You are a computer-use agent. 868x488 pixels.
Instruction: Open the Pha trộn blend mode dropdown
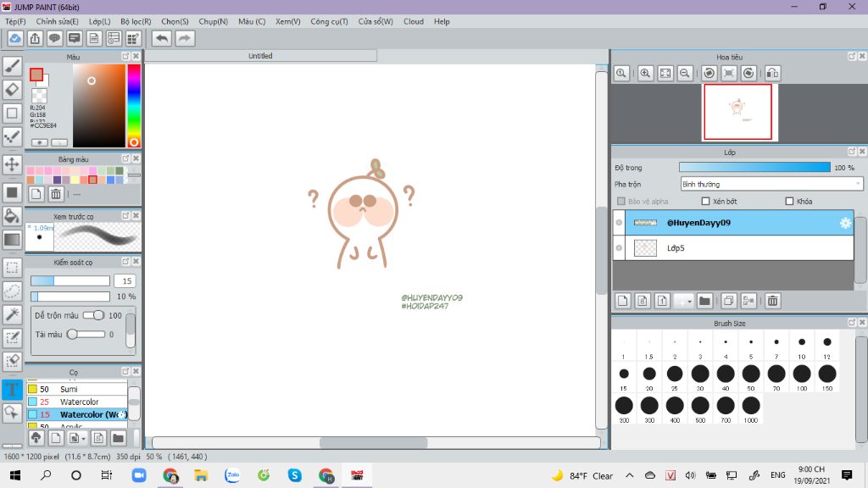[x=771, y=184]
